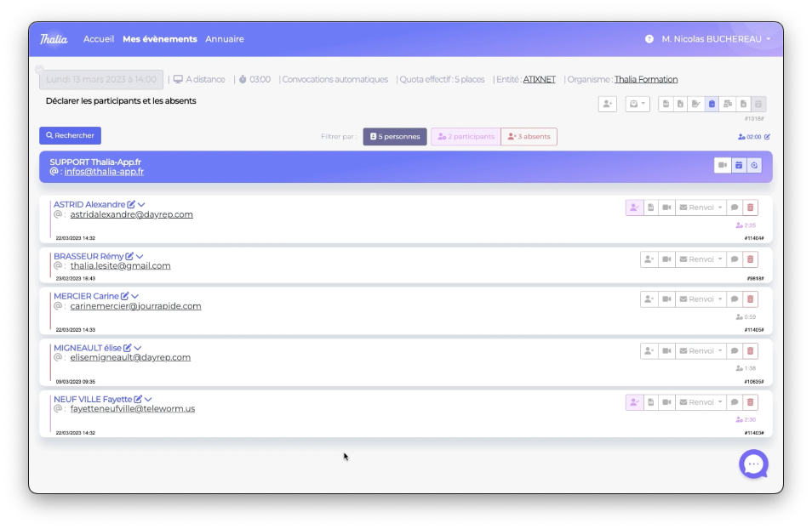
Task: Toggle presence status for ASTRID Alexandre
Action: [634, 208]
